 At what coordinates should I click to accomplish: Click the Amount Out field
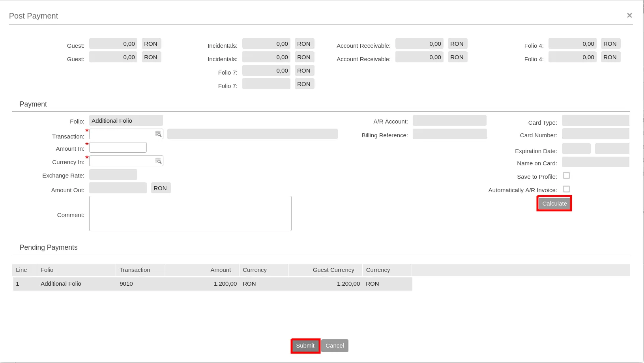coord(118,188)
